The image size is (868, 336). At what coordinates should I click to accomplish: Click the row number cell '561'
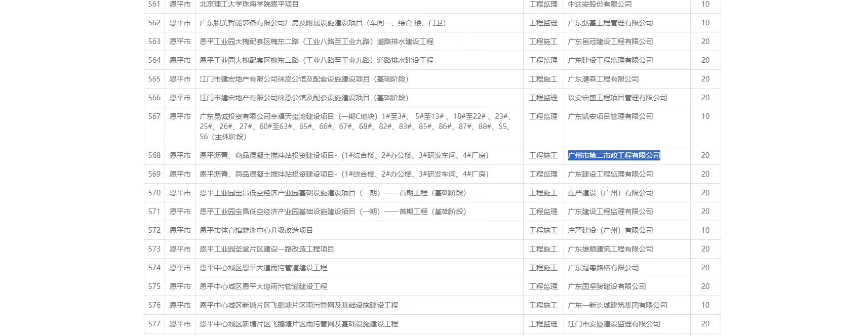coord(154,4)
